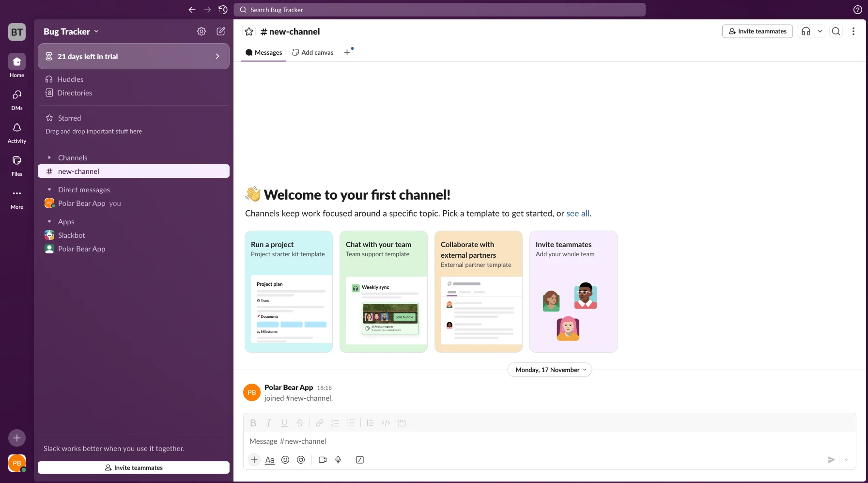Open the Bug Tracker workspace menu
868x483 pixels.
[71, 31]
